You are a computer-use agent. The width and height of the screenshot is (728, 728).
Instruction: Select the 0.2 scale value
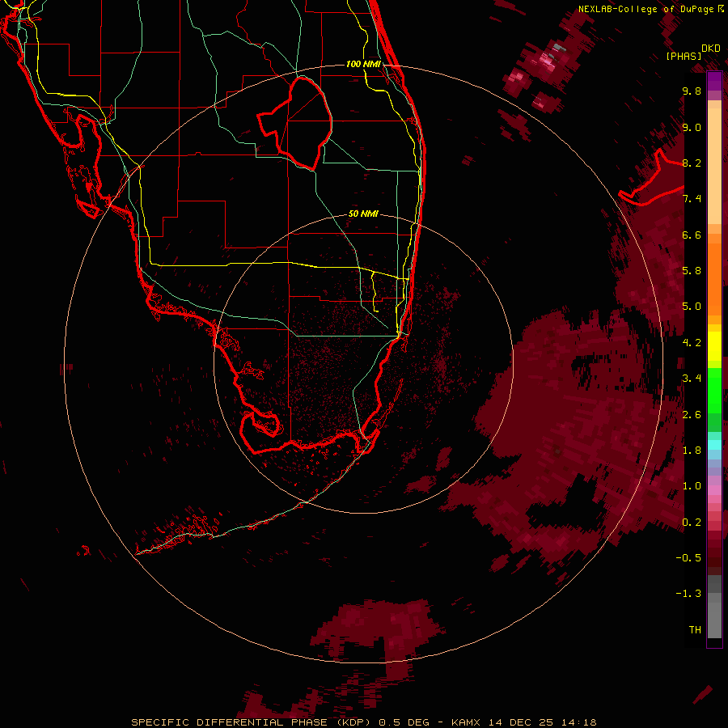(x=692, y=523)
